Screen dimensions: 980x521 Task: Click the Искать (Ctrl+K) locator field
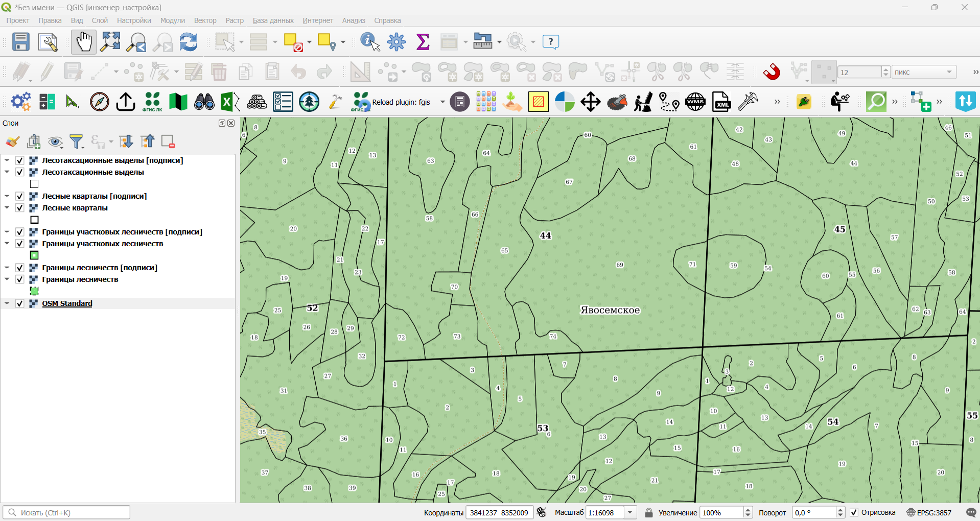pos(66,512)
